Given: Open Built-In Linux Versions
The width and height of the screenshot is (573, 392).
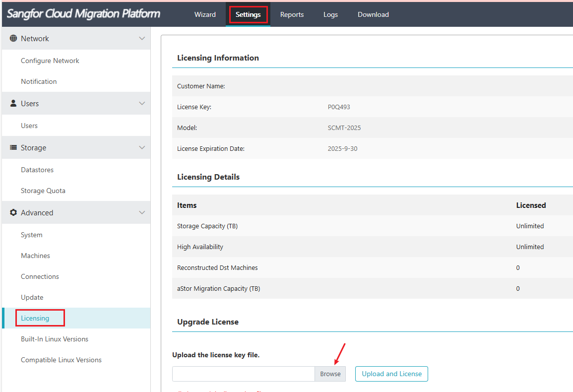Looking at the screenshot, I should (55, 339).
